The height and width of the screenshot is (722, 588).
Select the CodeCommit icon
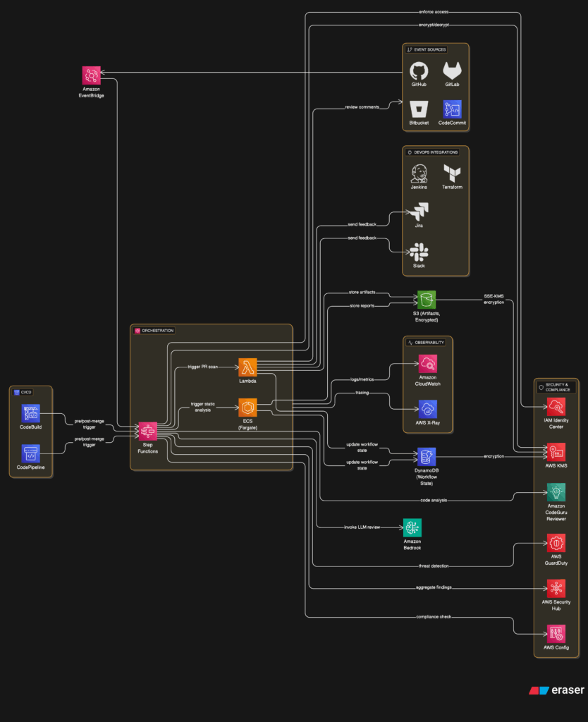click(452, 109)
